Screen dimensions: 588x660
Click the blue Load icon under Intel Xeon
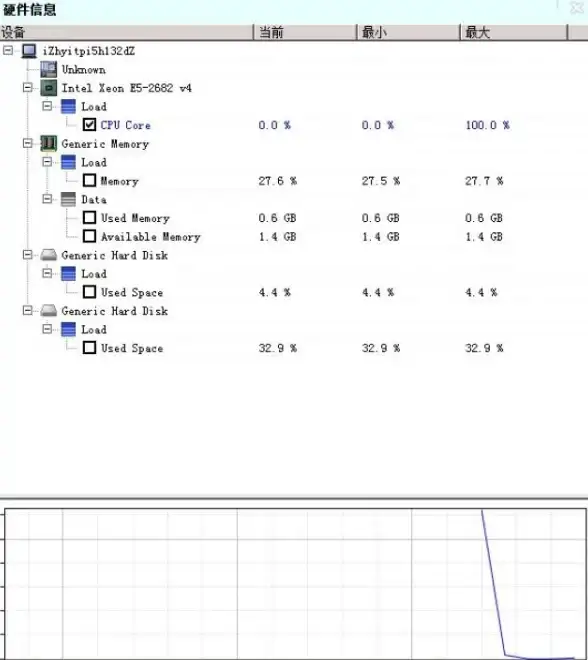point(68,106)
